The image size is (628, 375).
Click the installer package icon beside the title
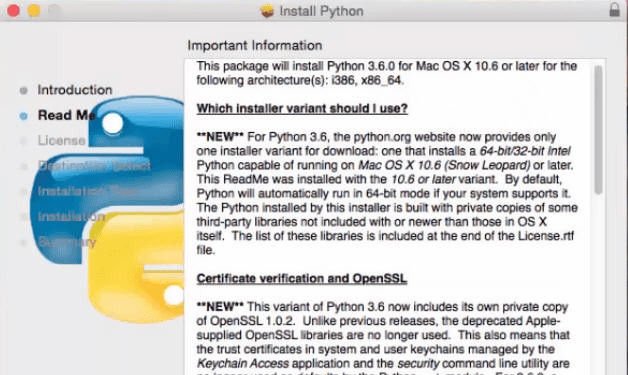coord(267,11)
